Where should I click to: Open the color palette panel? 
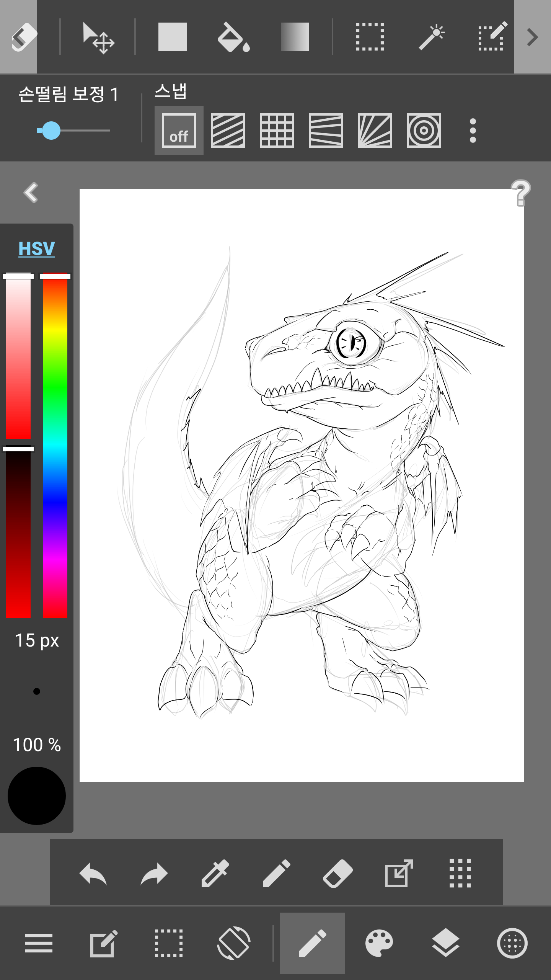click(x=379, y=943)
